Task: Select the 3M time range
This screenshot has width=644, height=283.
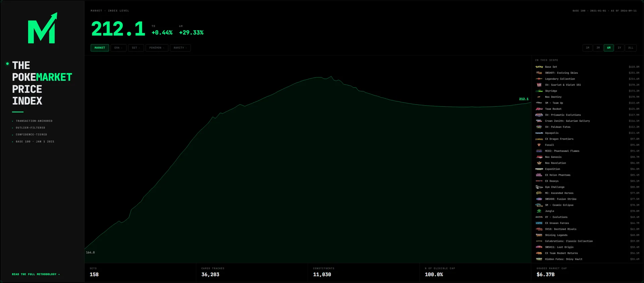Action: point(598,48)
